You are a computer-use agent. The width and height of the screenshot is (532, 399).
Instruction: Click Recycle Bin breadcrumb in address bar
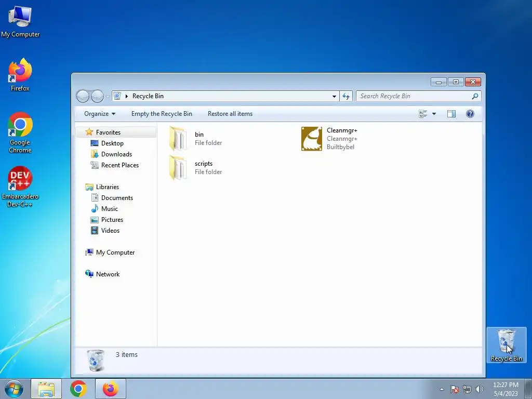click(148, 96)
